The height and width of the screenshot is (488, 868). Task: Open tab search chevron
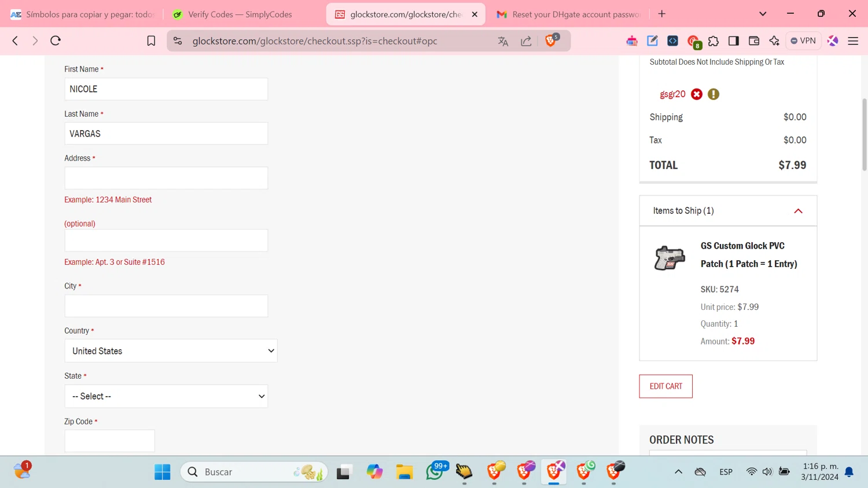pyautogui.click(x=763, y=14)
